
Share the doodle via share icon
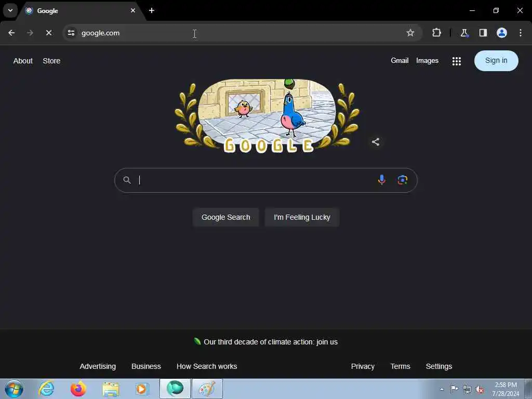tap(376, 142)
